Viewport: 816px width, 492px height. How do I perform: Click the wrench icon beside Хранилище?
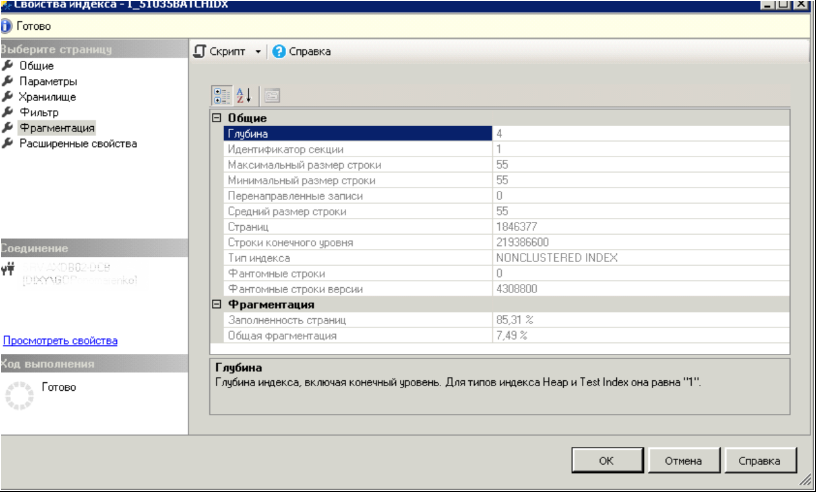click(x=9, y=97)
